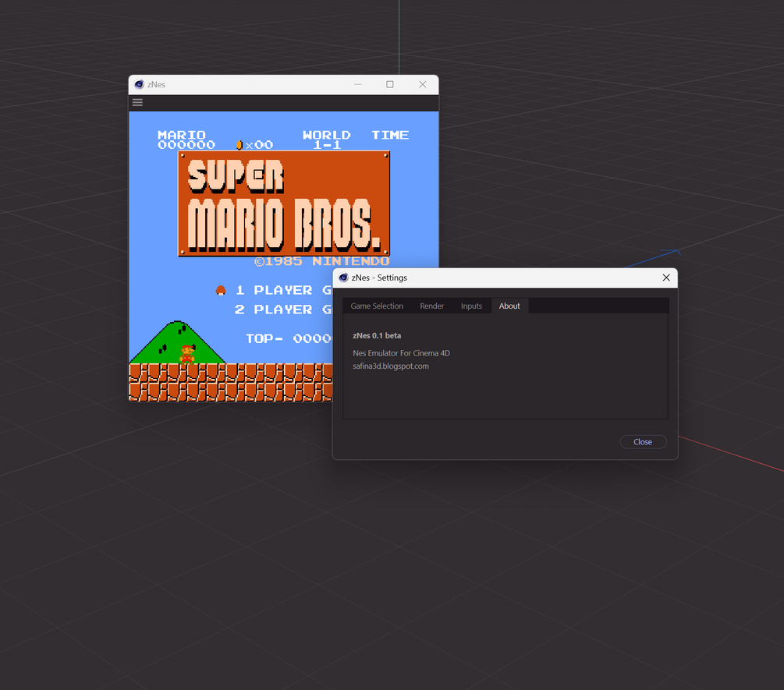
Task: Click the mushroom cursor beside 1 PLAYER
Action: tap(221, 290)
